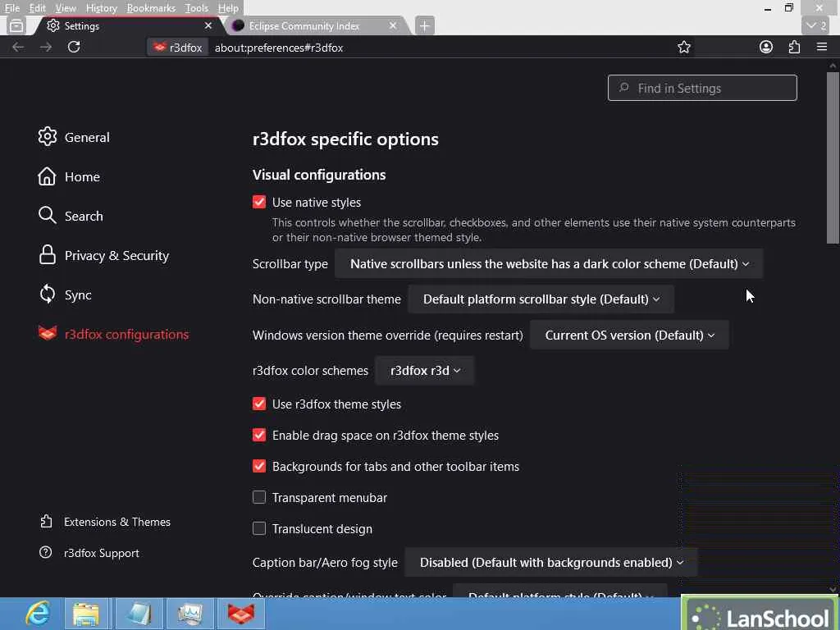This screenshot has width=840, height=630.
Task: Click the page vertical scrollbar thumb
Action: click(832, 158)
